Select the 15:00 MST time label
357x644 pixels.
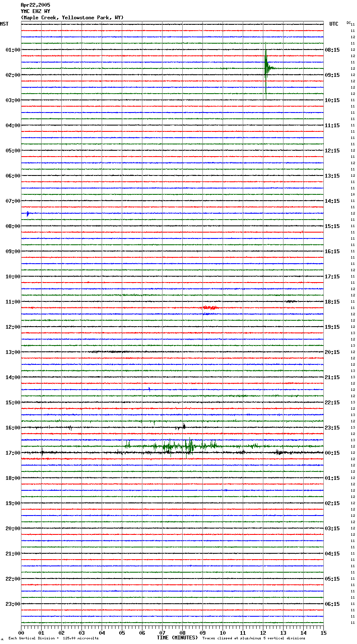tap(13, 403)
